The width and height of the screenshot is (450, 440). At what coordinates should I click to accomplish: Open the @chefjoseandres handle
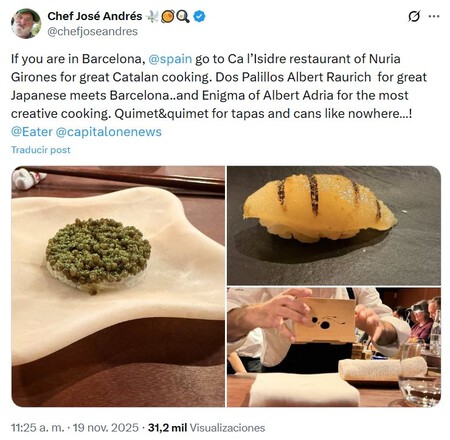(92, 31)
